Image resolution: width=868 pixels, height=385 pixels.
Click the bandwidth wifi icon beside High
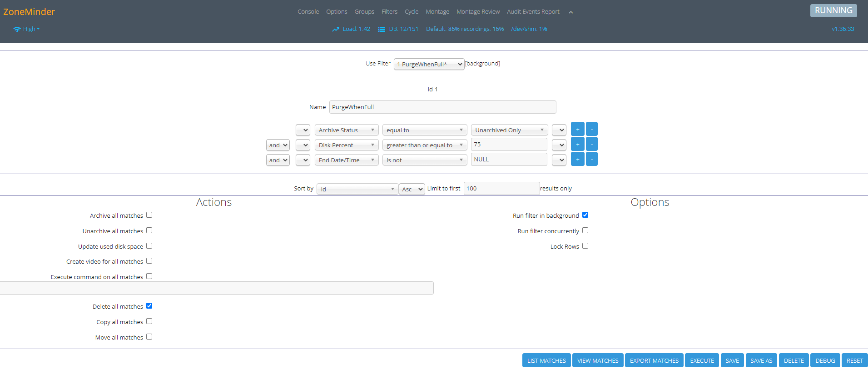tap(17, 30)
